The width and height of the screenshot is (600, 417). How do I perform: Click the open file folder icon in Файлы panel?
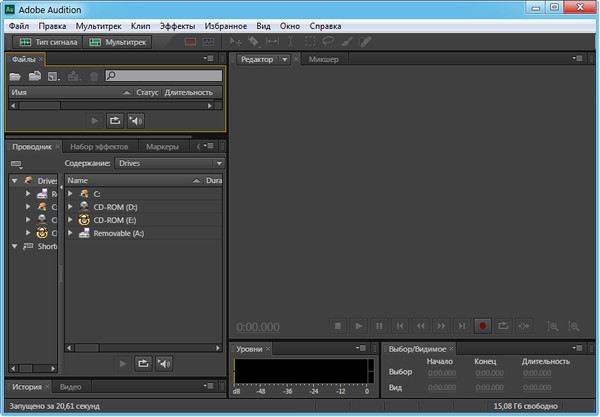click(15, 76)
